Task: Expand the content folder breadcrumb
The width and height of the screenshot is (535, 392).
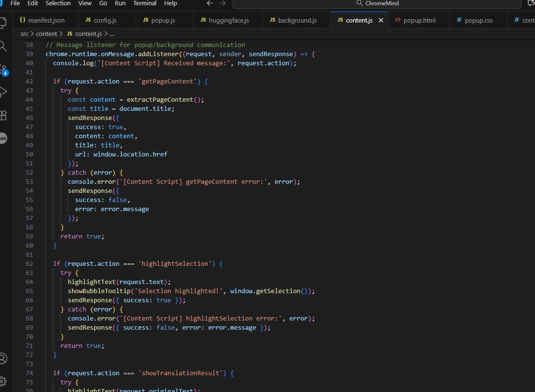Action: coord(47,34)
